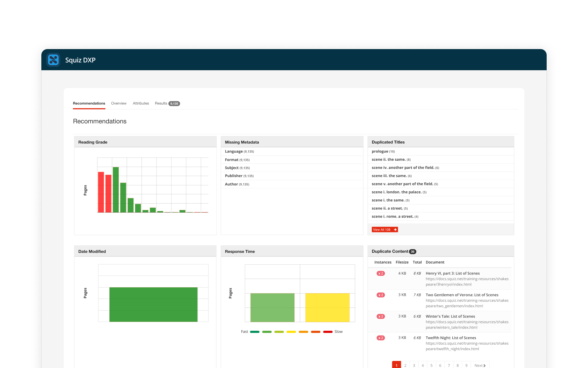Click the green Date Modified bar

[x=153, y=304]
